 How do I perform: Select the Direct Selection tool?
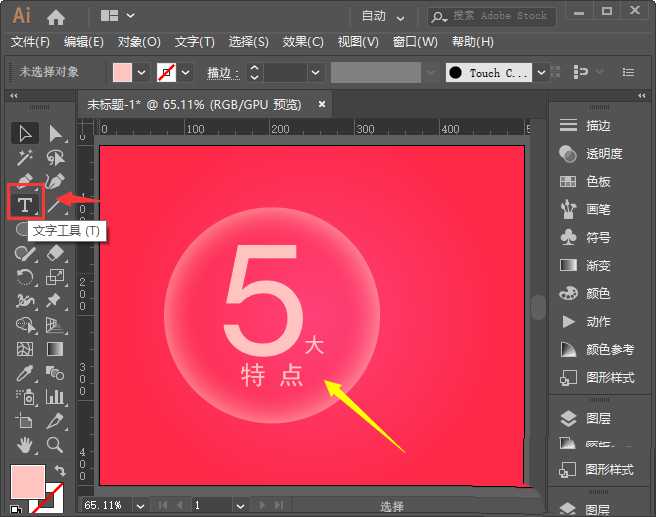pyautogui.click(x=55, y=133)
